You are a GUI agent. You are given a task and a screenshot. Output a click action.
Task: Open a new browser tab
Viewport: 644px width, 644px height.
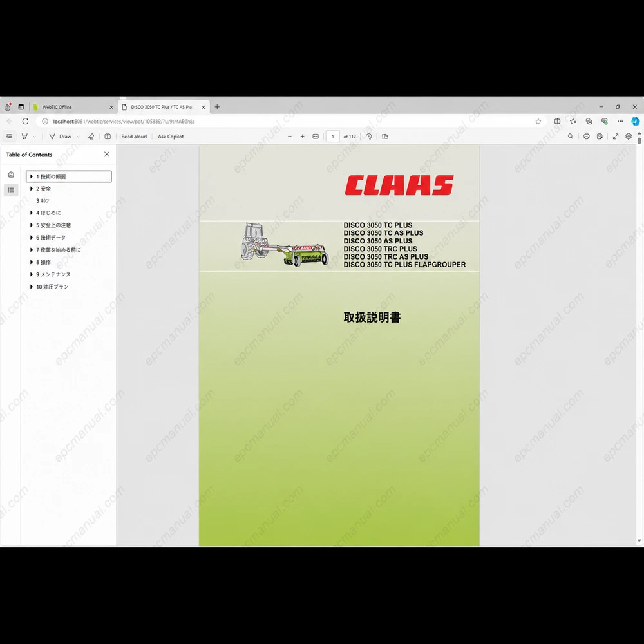click(x=217, y=107)
